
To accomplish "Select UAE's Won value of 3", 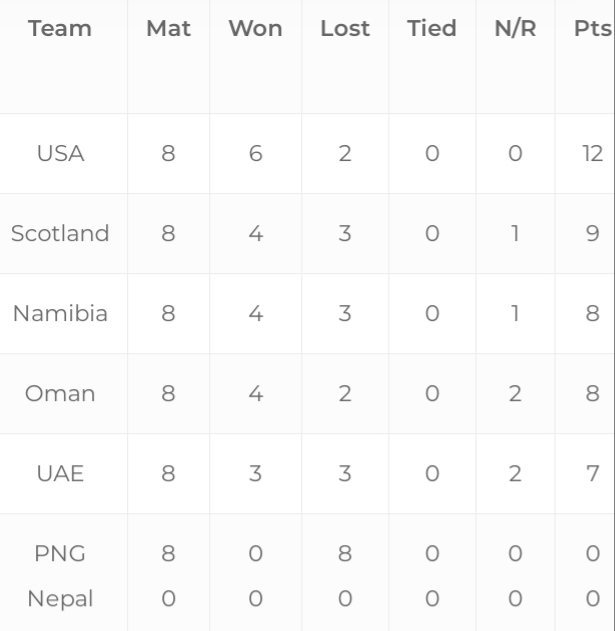I will pyautogui.click(x=255, y=474).
